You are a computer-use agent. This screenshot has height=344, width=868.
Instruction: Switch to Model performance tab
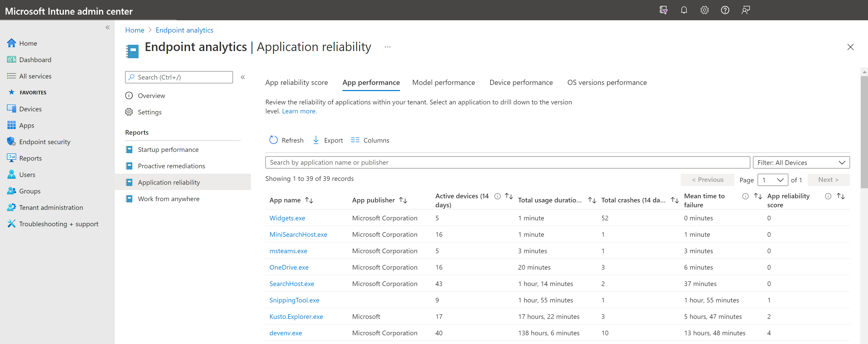(443, 82)
